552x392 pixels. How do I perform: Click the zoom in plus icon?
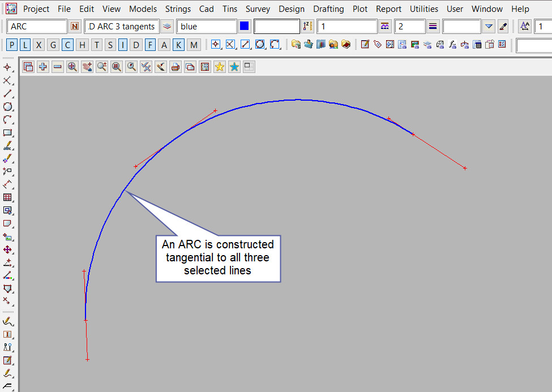43,67
